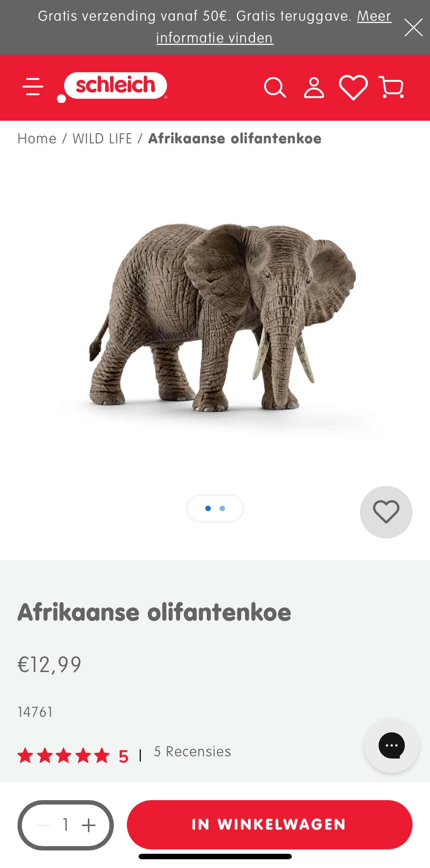
Task: Decrease quantity with the minus button
Action: pyautogui.click(x=43, y=825)
